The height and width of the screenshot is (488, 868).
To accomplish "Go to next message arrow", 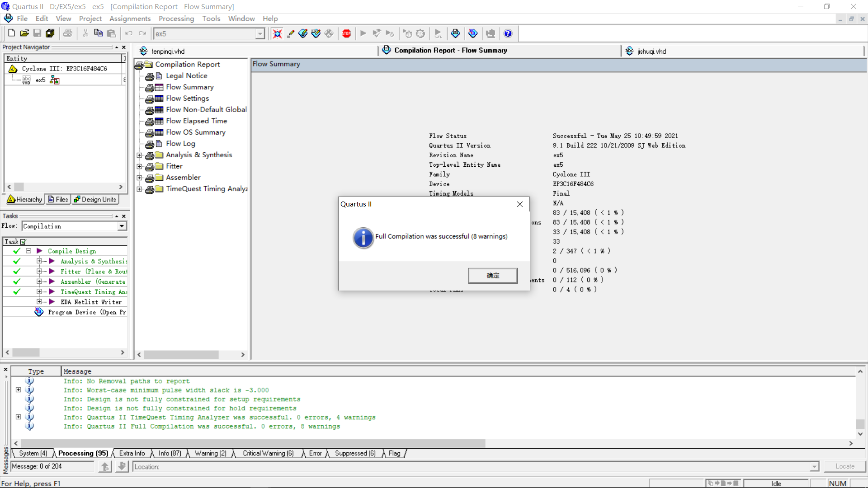I will (122, 466).
